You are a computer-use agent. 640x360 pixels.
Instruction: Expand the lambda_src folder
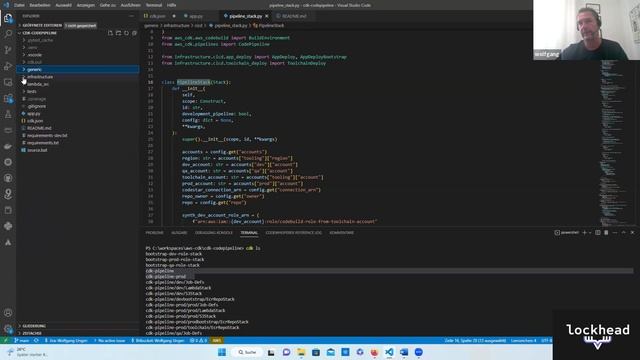click(x=78, y=84)
